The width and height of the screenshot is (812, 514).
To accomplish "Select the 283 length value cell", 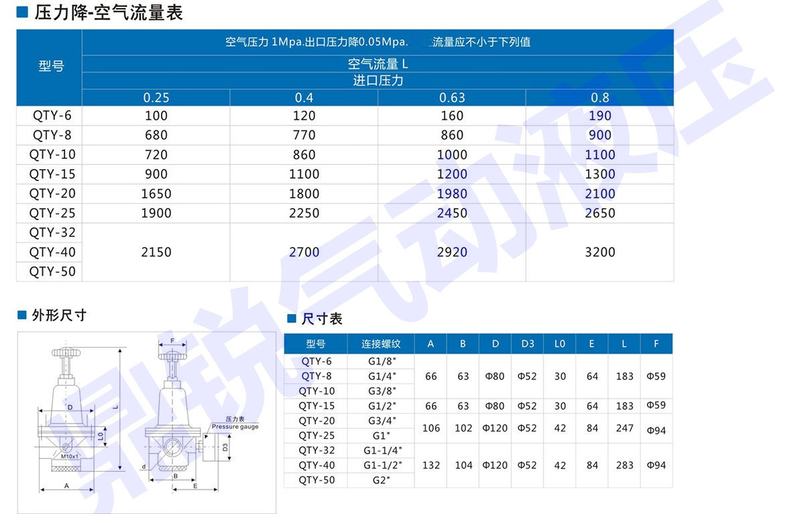I will (x=624, y=465).
